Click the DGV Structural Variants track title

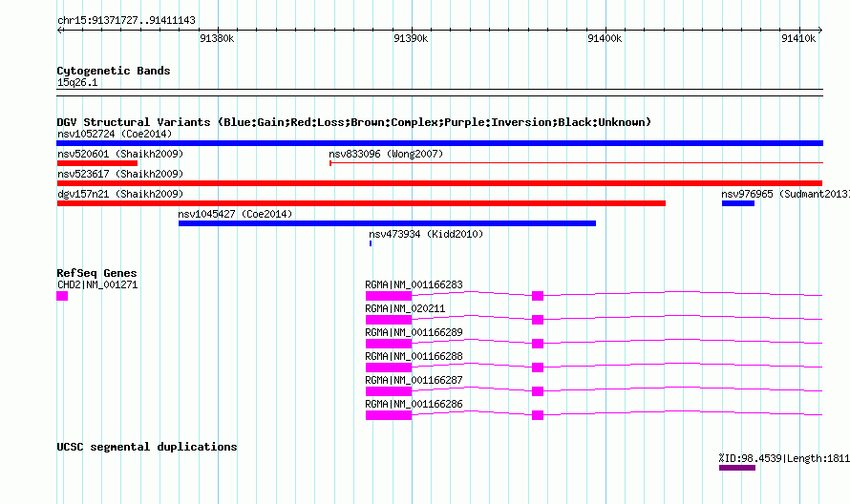tap(354, 122)
